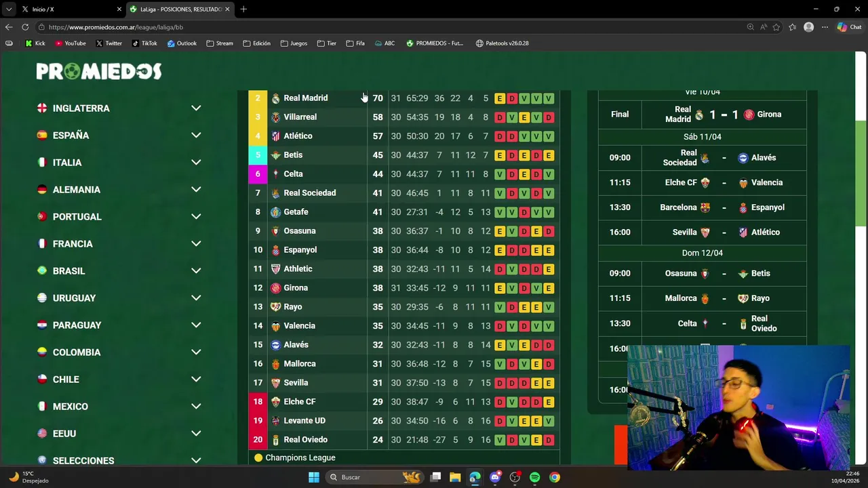Select PARAGUAY in the country list
Image resolution: width=868 pixels, height=488 pixels.
coord(77,325)
